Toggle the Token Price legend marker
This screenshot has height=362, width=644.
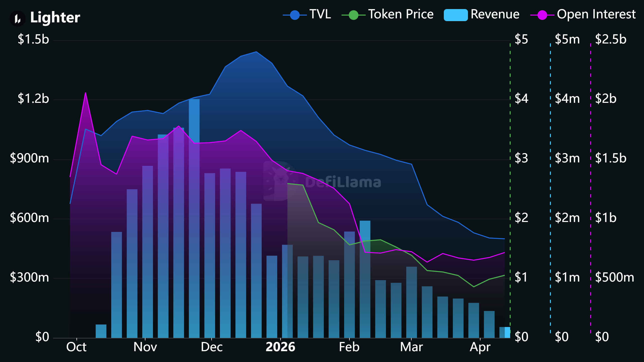353,15
